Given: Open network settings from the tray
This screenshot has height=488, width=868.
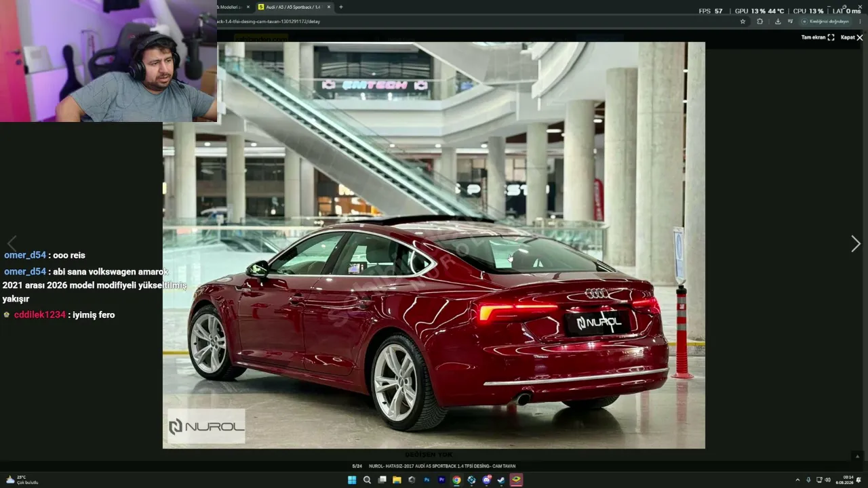Looking at the screenshot, I should 819,480.
